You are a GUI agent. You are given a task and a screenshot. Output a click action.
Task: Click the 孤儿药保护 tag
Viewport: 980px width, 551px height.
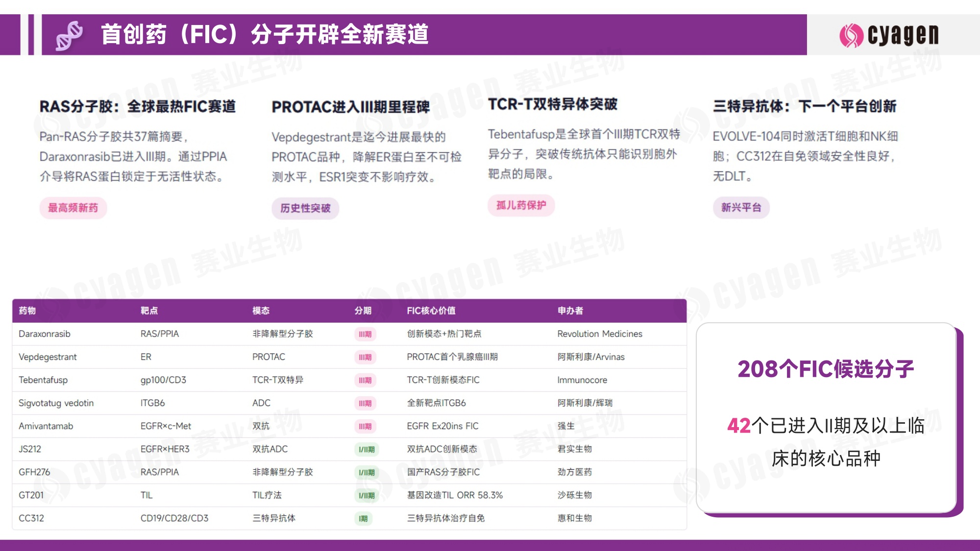pyautogui.click(x=521, y=205)
